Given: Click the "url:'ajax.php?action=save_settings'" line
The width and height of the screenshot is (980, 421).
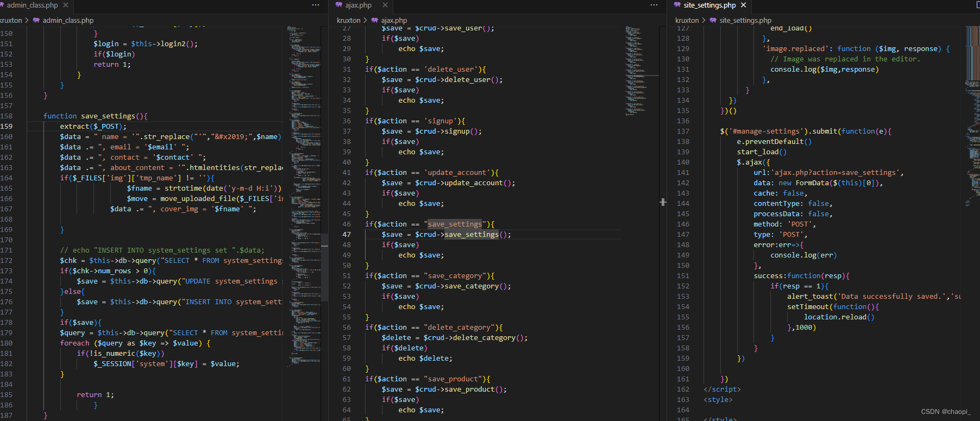Looking at the screenshot, I should (x=829, y=173).
